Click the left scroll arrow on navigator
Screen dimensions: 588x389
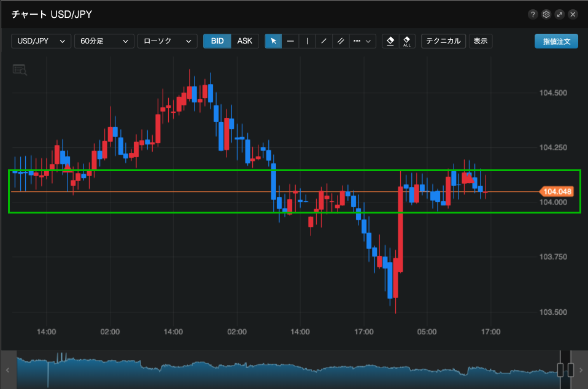click(x=7, y=370)
